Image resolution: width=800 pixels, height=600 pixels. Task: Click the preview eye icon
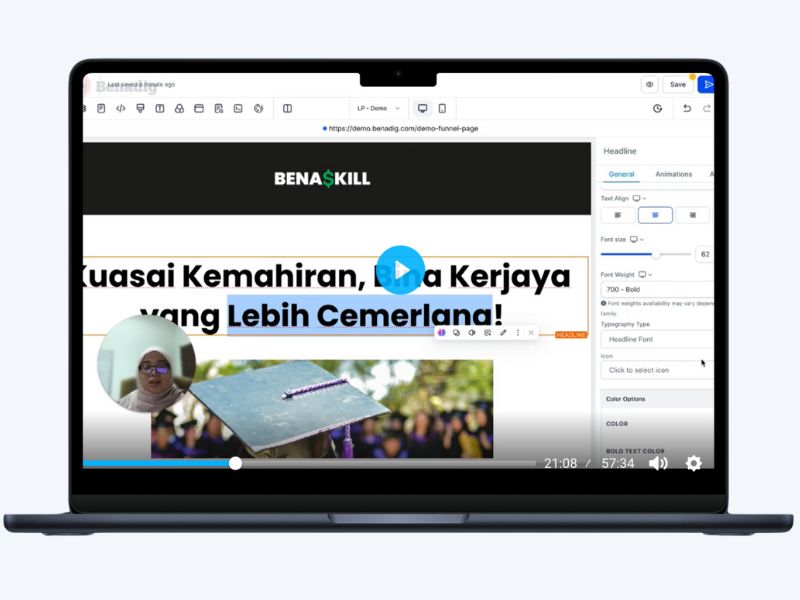coord(649,85)
